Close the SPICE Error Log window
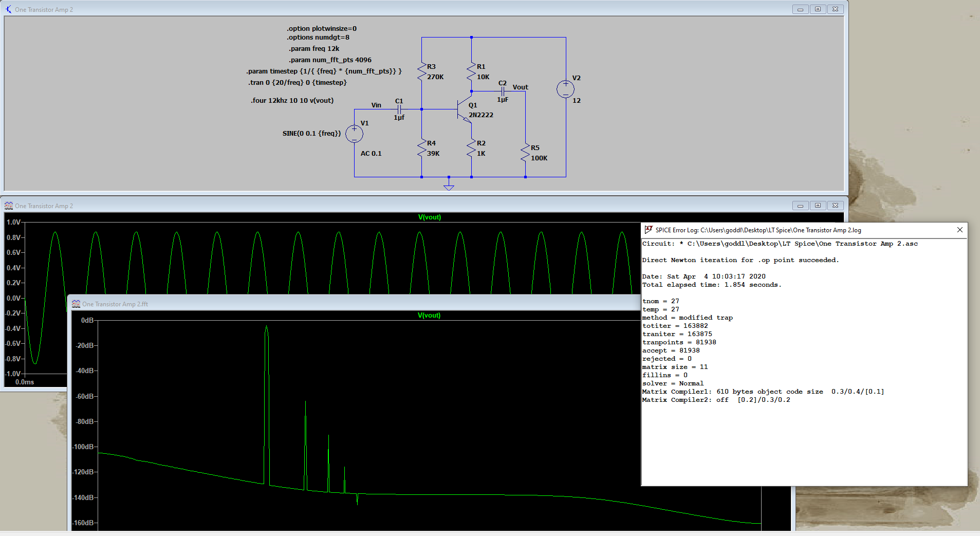The width and height of the screenshot is (980, 536). pos(959,230)
